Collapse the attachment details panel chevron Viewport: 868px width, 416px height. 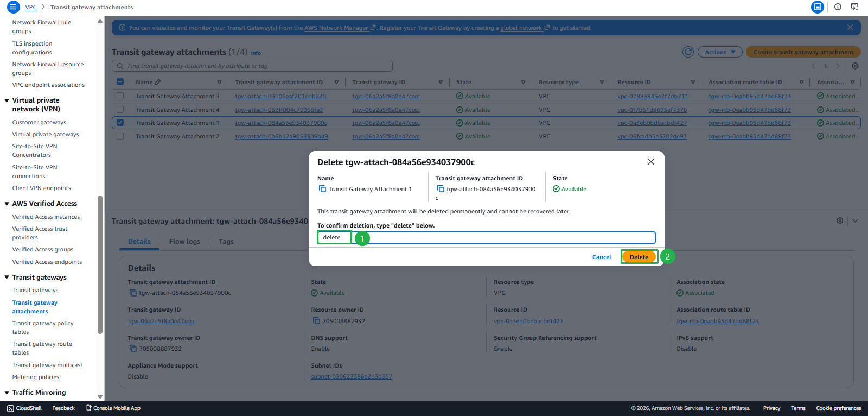855,221
